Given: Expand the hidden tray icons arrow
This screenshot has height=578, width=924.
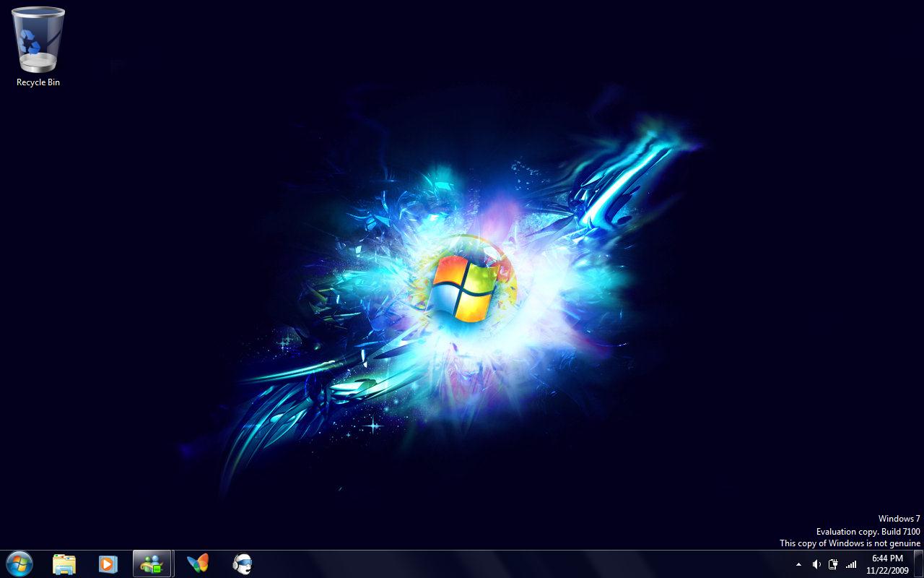Looking at the screenshot, I should pyautogui.click(x=798, y=564).
